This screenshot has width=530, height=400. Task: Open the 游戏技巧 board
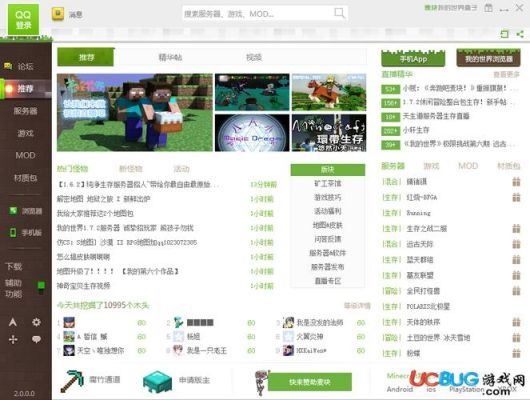[328, 197]
